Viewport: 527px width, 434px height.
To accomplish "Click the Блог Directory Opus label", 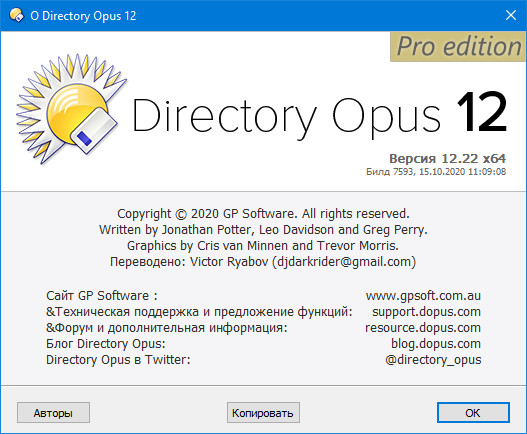I will point(106,344).
